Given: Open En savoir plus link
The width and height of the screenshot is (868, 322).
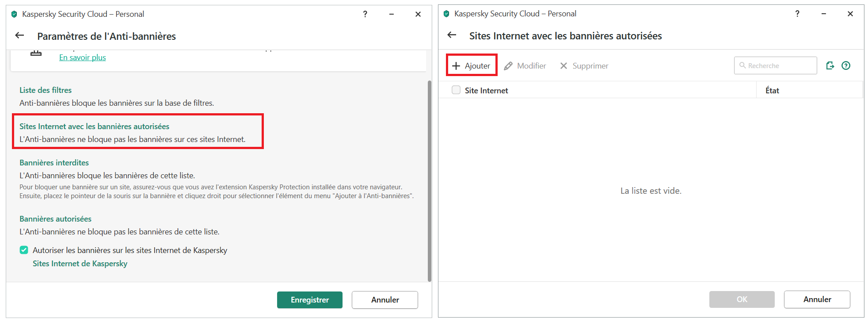Looking at the screenshot, I should coord(83,57).
